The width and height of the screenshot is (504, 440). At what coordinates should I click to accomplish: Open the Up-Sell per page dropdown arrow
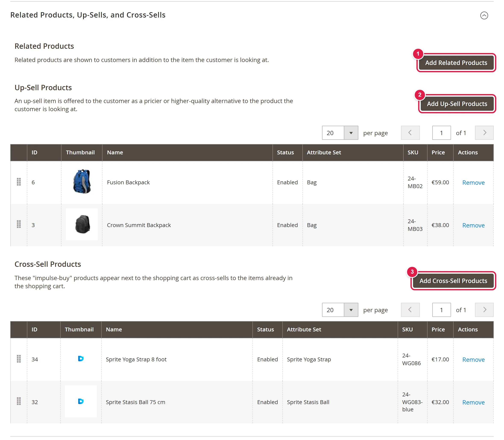tap(351, 133)
